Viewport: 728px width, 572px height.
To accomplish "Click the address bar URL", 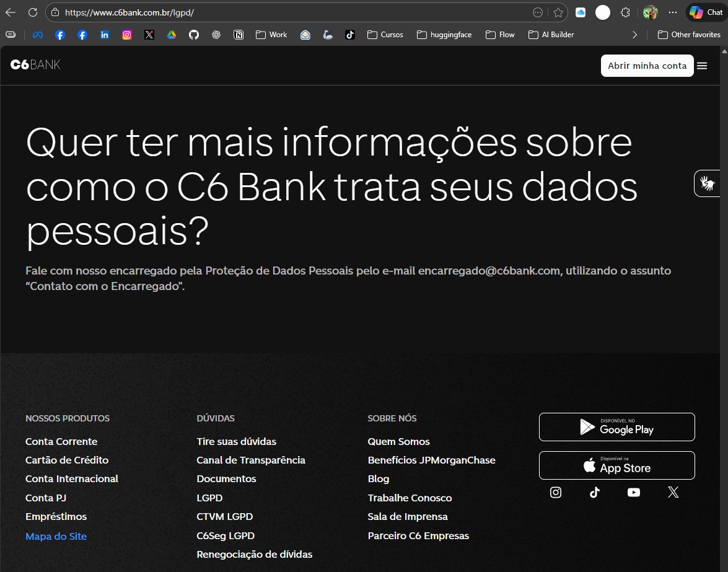I will pos(129,12).
